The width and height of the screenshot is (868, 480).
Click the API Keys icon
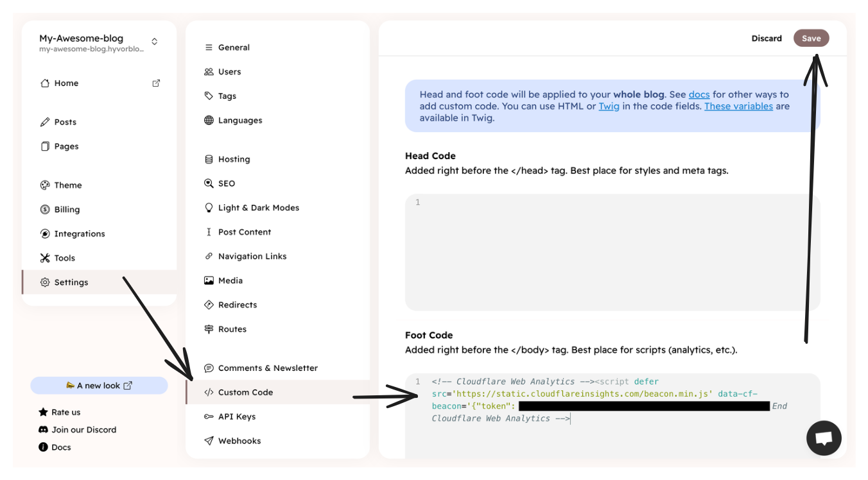[x=207, y=416]
